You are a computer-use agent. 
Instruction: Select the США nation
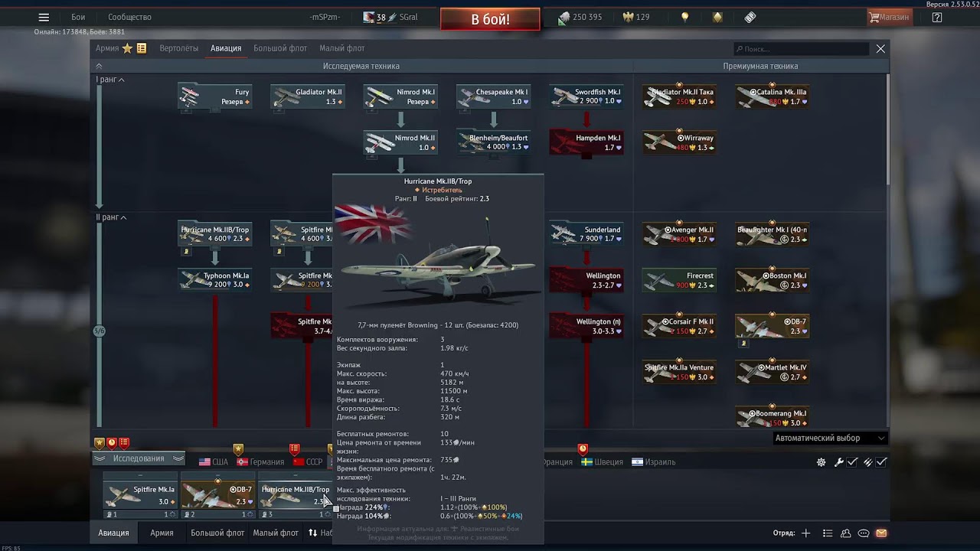point(214,462)
